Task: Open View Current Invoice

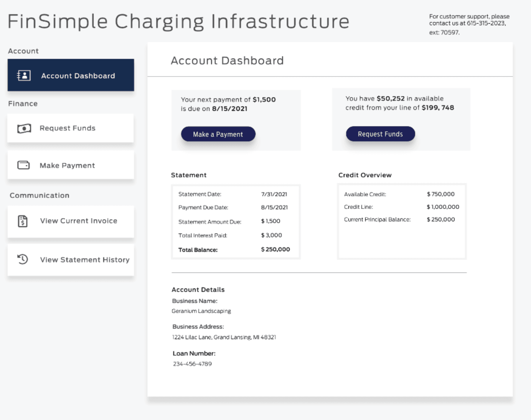Action: tap(71, 221)
